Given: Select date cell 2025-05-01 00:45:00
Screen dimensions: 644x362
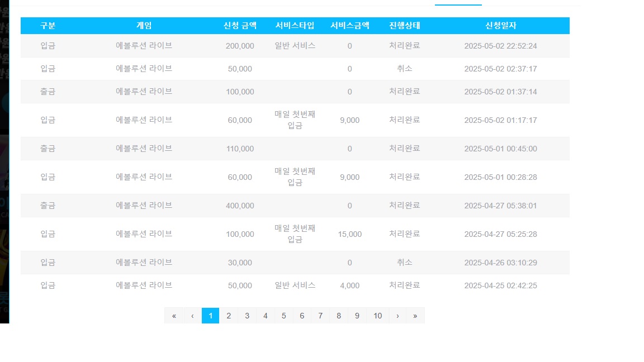Looking at the screenshot, I should click(501, 149).
